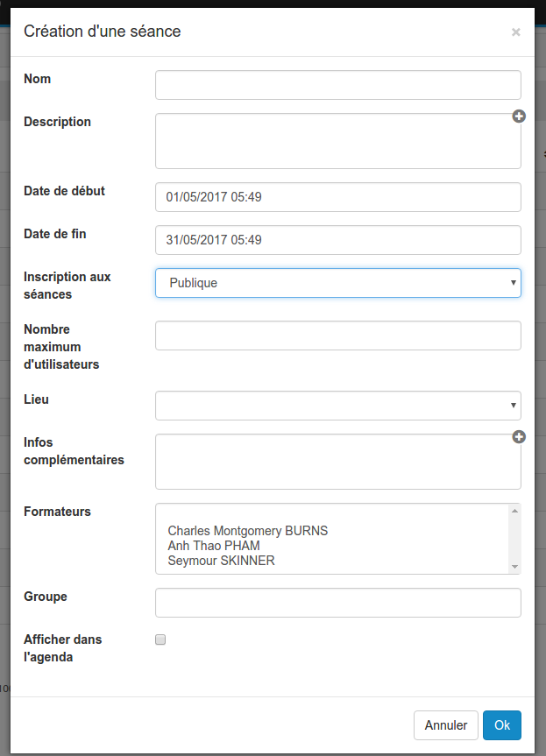Expand the Lieu dropdown list
This screenshot has height=756, width=546.
point(338,406)
